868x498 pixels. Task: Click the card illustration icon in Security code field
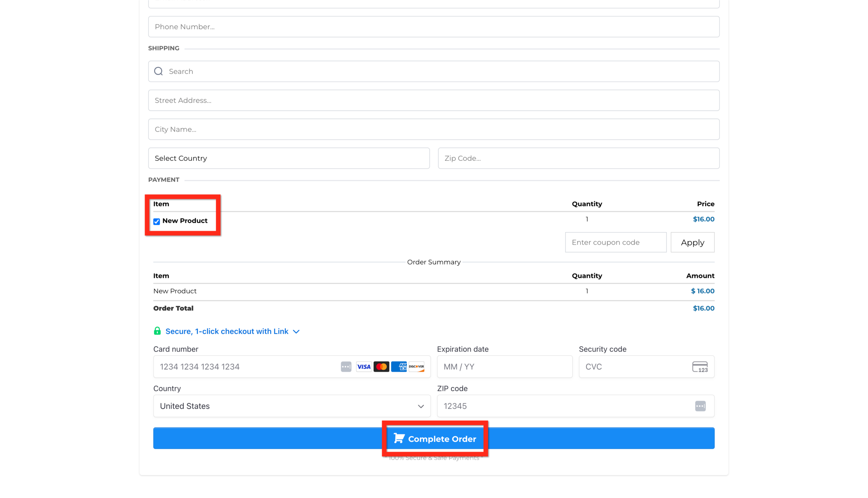(x=699, y=366)
